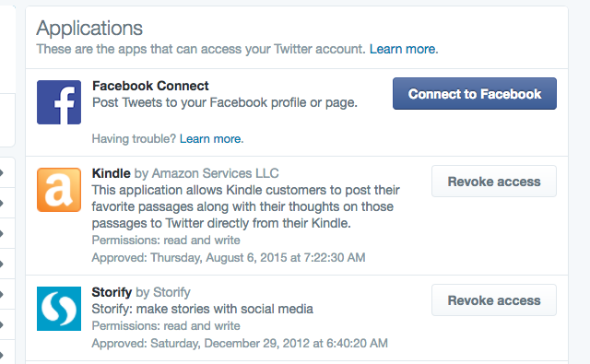The width and height of the screenshot is (590, 364).
Task: Click the blue Storify app icon
Action: tap(59, 309)
